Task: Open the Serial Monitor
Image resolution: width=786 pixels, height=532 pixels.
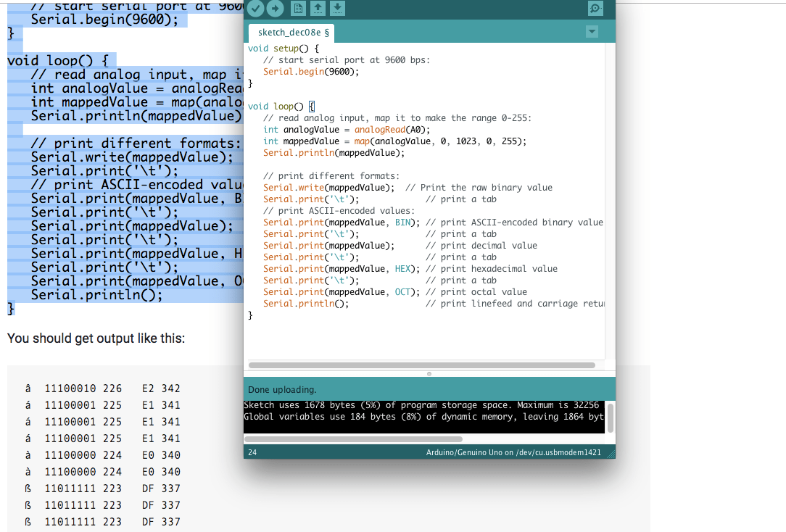Action: point(595,8)
